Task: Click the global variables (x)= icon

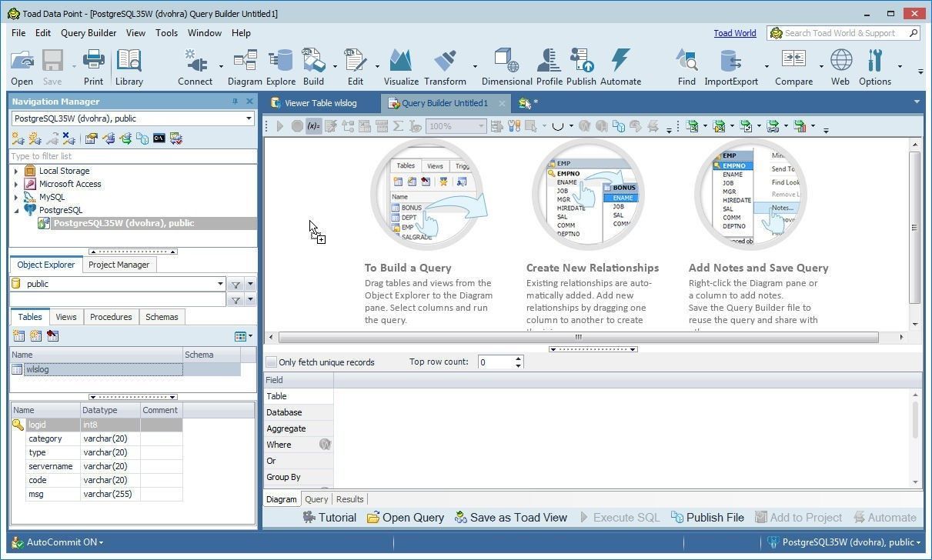Action: coord(313,126)
